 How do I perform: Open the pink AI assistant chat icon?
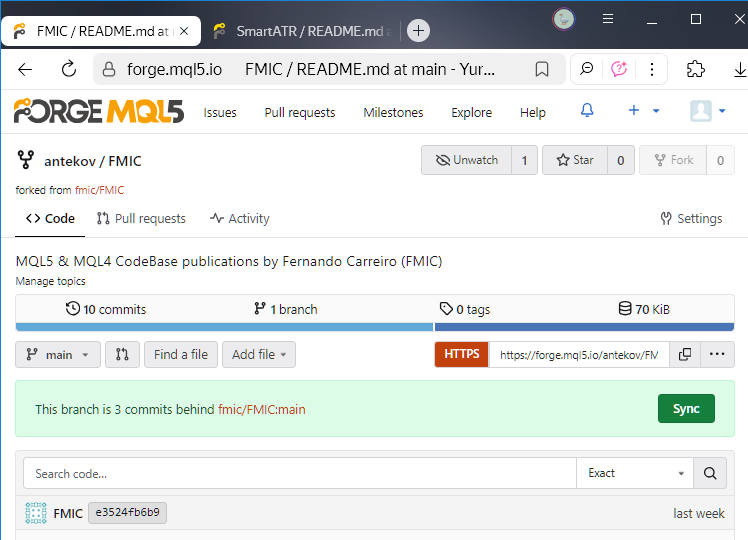pyautogui.click(x=619, y=69)
